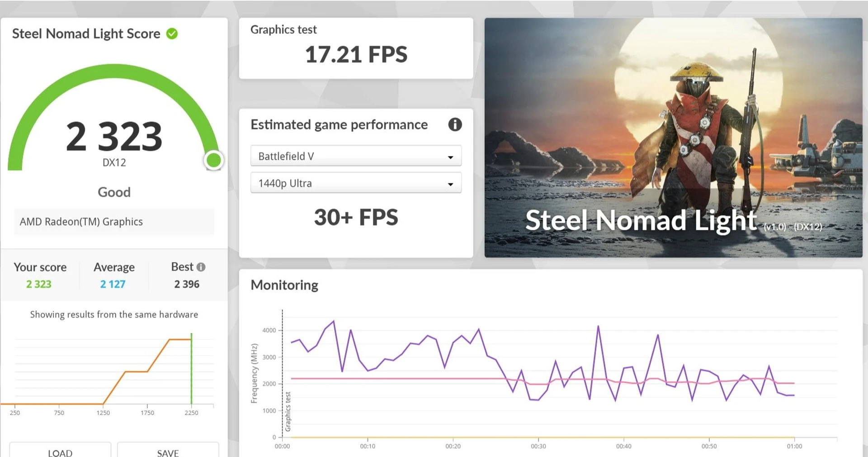
Task: Open the Battlefield V game dropdown
Action: (x=356, y=156)
